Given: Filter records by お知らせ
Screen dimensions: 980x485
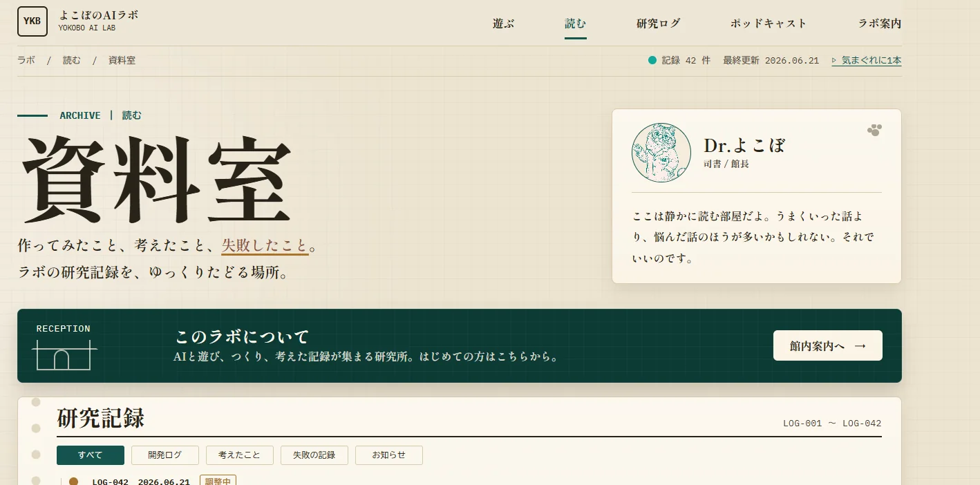Looking at the screenshot, I should (x=389, y=455).
